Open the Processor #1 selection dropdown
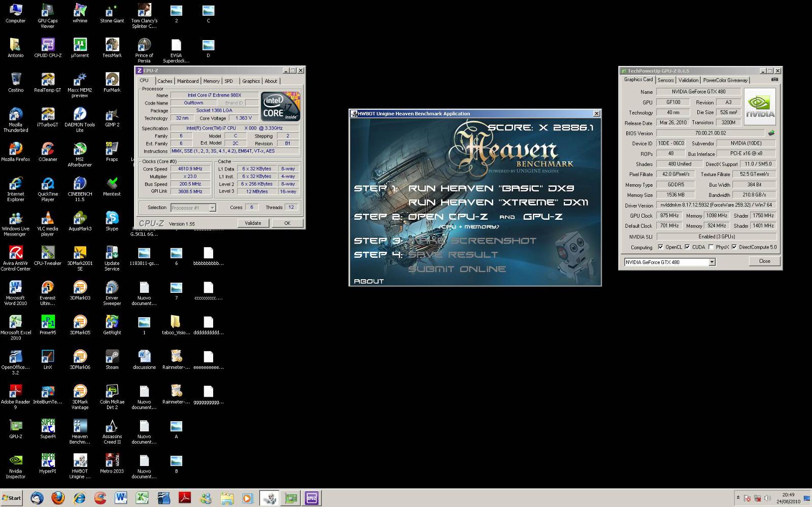The height and width of the screenshot is (507, 812). (x=212, y=208)
